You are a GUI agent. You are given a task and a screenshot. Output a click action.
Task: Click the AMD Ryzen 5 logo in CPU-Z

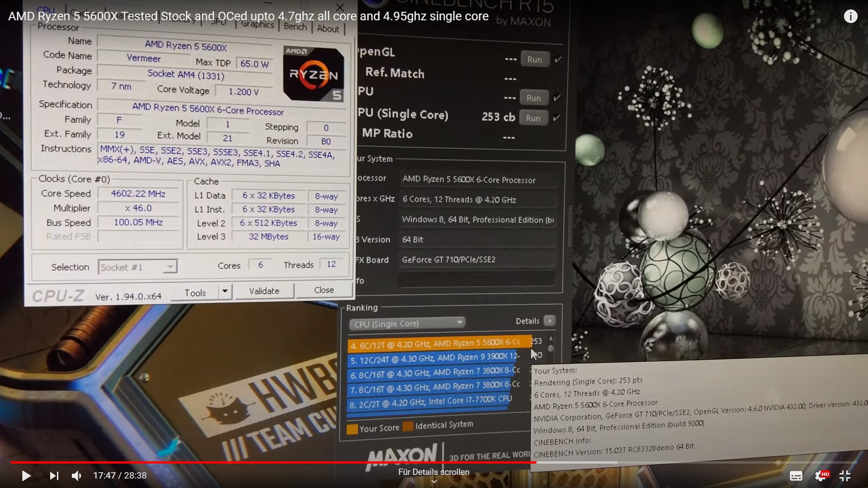(x=313, y=74)
